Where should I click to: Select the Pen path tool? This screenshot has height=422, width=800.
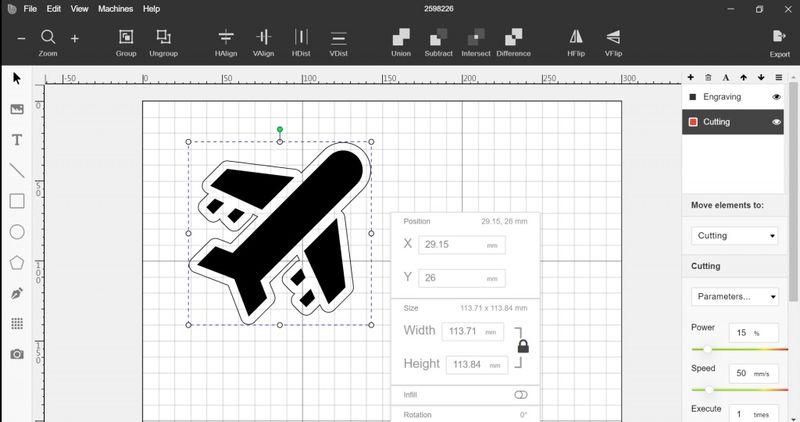17,294
